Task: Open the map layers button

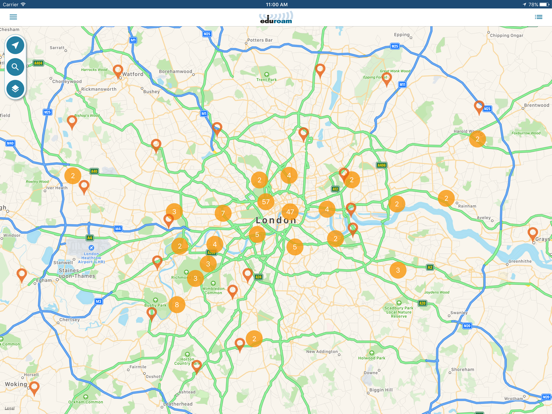Action: point(15,88)
